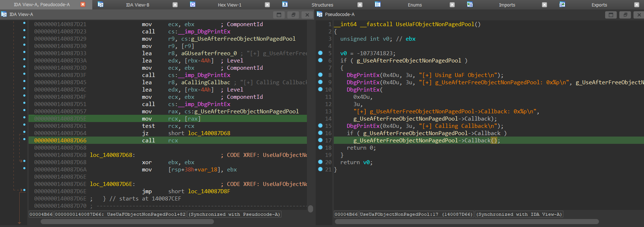
Task: Click 'UseUaFObjectNonPagedPool:17 (140087D66)' status text
Action: pos(416,214)
